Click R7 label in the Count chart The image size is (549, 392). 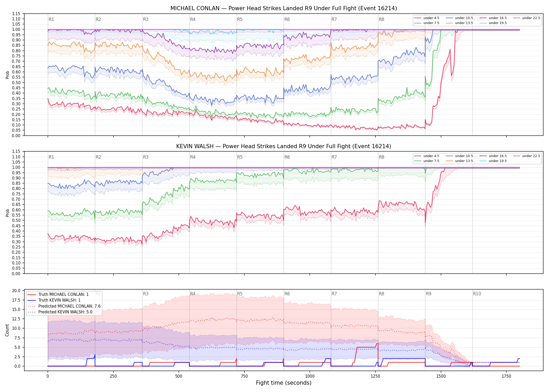(x=334, y=294)
